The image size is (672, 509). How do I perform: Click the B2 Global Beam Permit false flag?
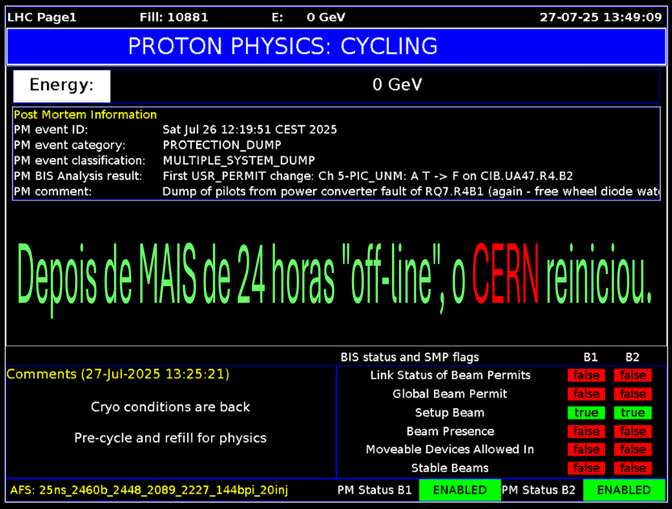(x=632, y=394)
